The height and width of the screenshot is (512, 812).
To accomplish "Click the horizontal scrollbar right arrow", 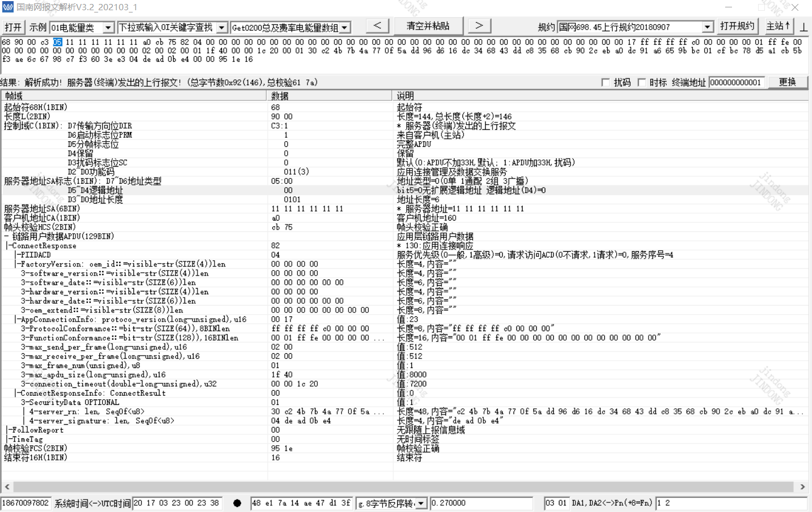I will (x=802, y=487).
